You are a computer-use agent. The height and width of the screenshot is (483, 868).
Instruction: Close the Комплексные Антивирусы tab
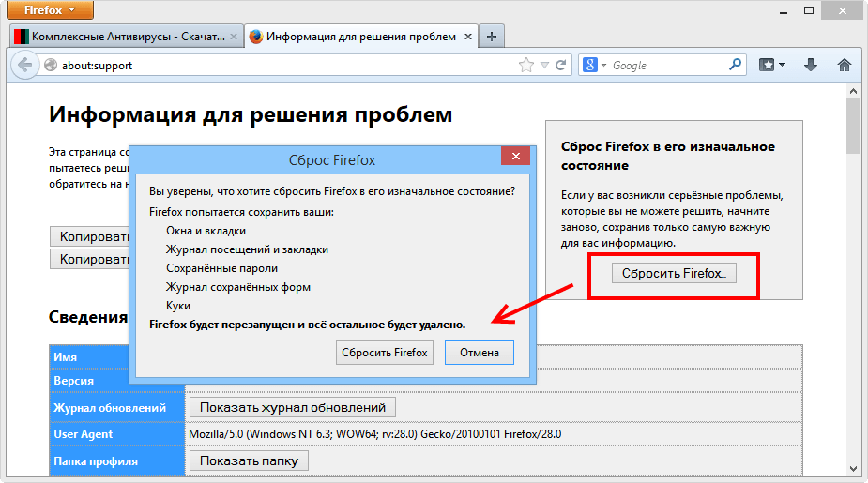point(234,37)
